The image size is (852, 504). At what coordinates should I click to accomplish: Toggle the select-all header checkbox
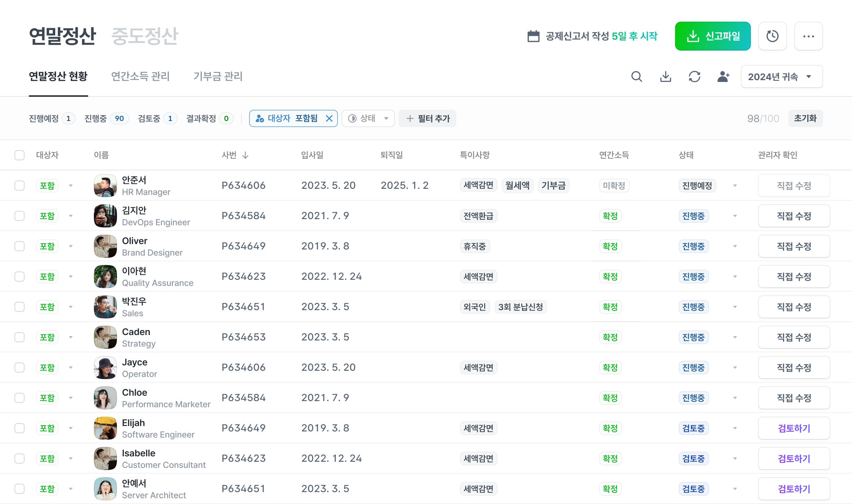tap(19, 155)
